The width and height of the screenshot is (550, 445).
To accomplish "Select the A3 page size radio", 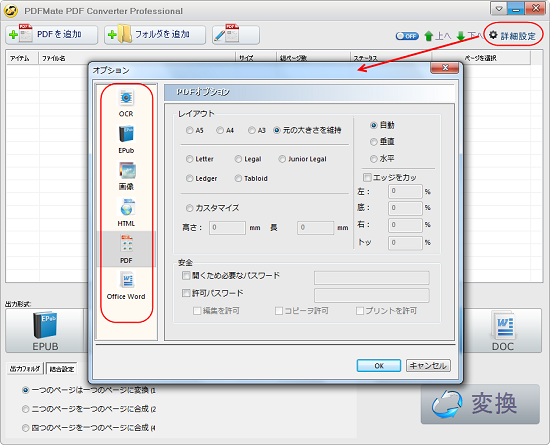I will pos(251,130).
